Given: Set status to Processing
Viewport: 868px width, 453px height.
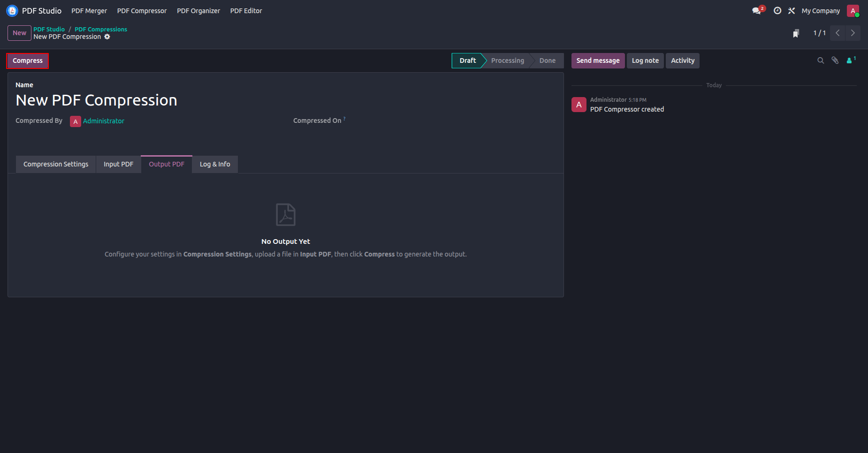Looking at the screenshot, I should 508,60.
